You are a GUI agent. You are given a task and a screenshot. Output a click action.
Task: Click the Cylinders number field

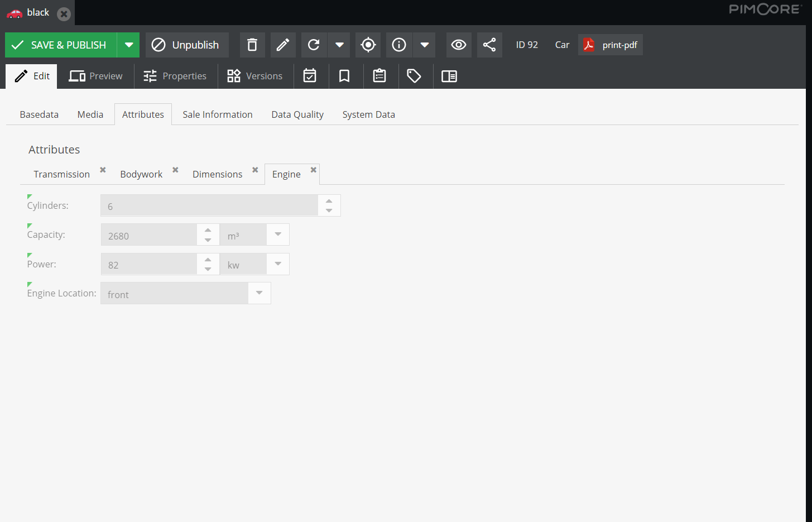pyautogui.click(x=209, y=205)
